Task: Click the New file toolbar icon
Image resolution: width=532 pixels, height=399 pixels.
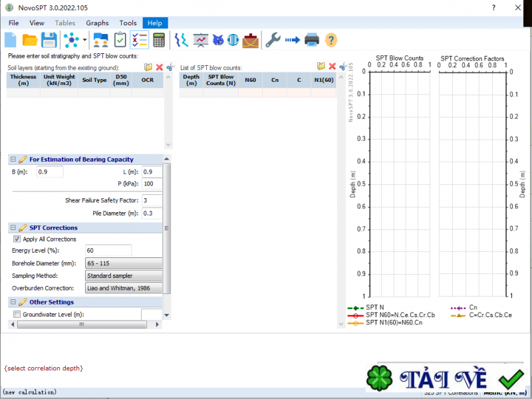Action: click(x=11, y=40)
